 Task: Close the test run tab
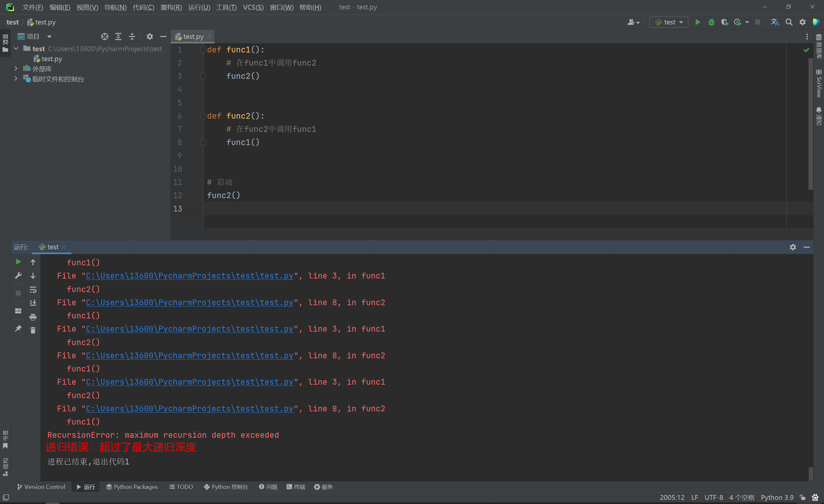64,247
